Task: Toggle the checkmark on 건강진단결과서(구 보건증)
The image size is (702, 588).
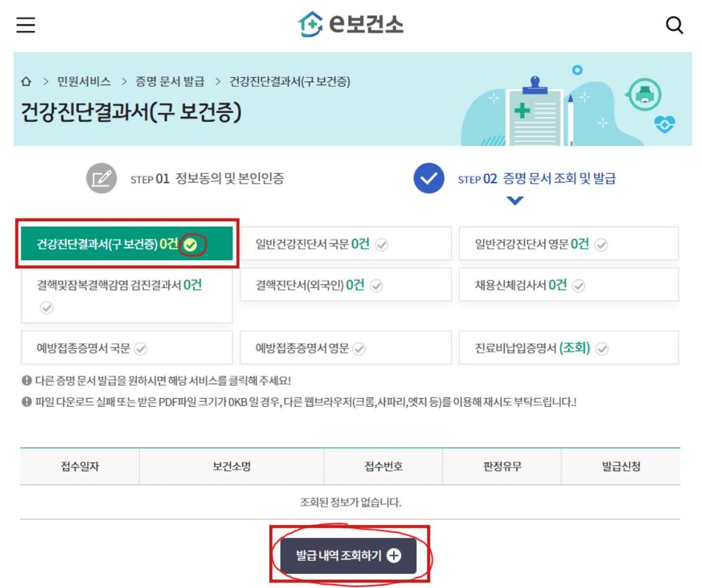Action: tap(190, 243)
